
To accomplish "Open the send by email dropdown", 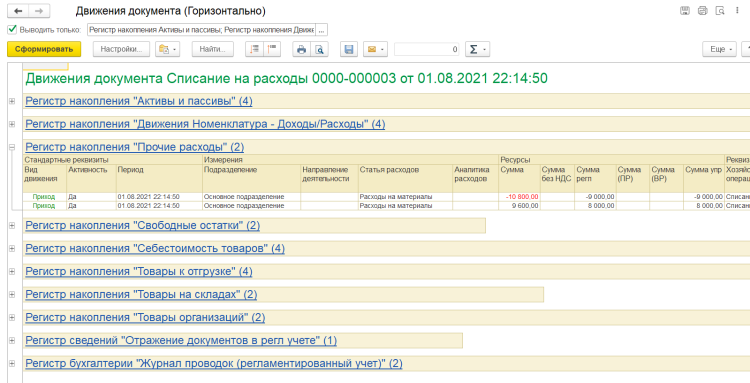I will pos(375,49).
